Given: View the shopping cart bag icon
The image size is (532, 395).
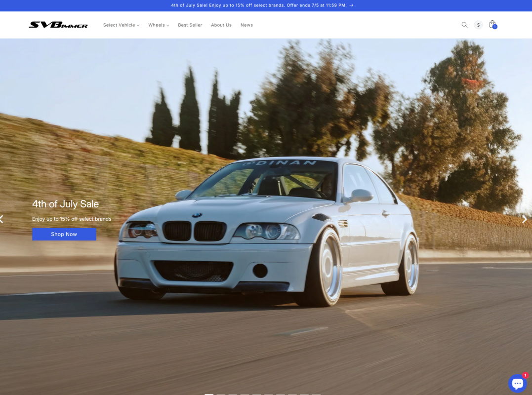Looking at the screenshot, I should click(492, 24).
